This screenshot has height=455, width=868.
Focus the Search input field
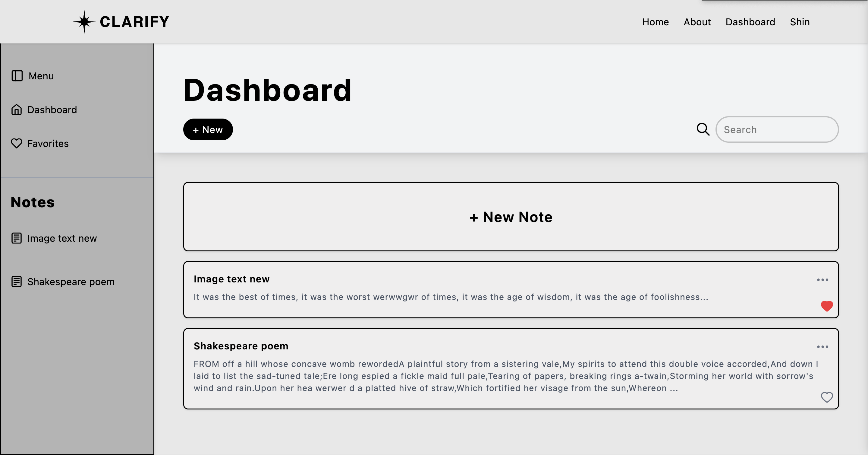(777, 129)
